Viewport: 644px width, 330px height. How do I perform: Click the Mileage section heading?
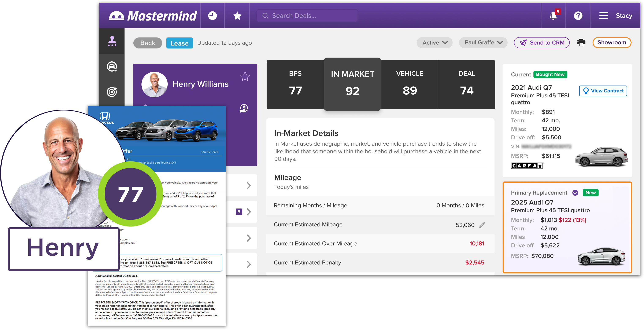pos(288,178)
